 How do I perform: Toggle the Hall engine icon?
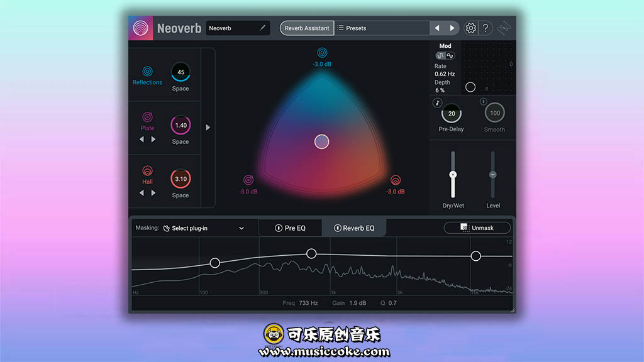[147, 170]
